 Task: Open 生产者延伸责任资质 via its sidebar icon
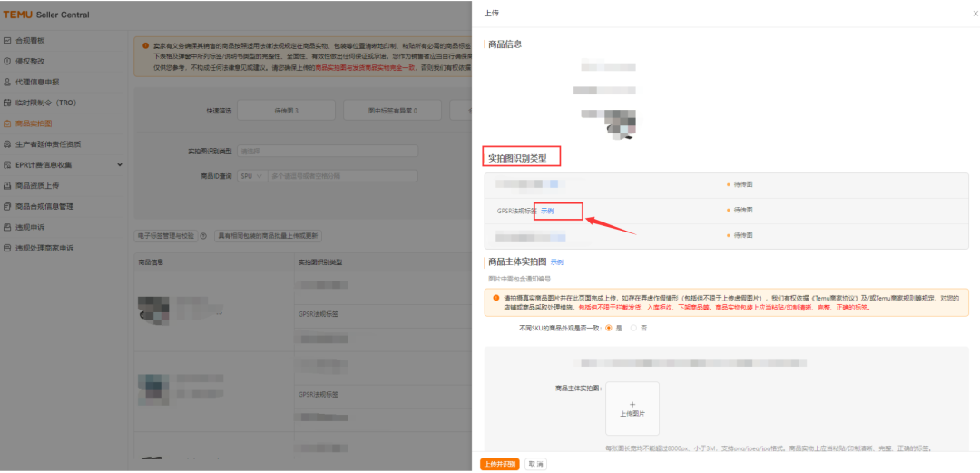[x=7, y=144]
